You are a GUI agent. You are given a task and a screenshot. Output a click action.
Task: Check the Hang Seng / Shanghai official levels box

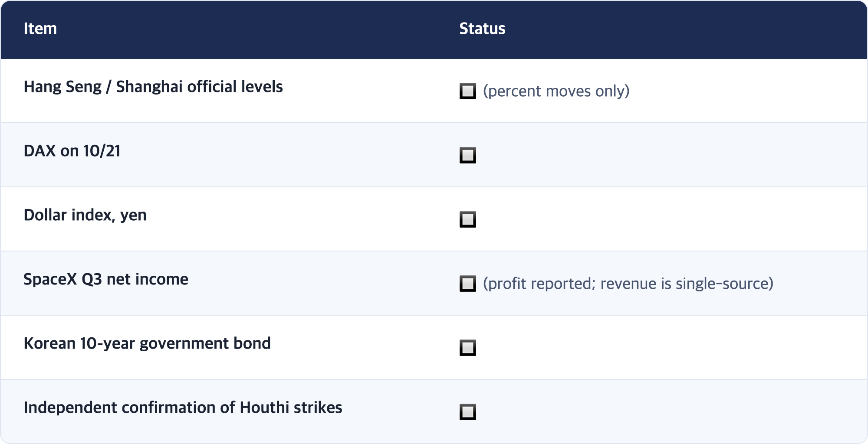pos(467,91)
